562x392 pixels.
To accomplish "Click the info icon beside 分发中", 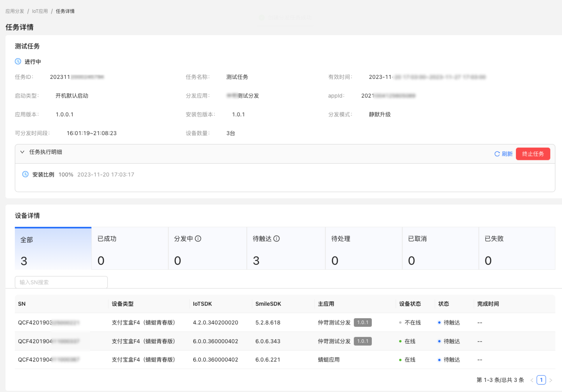I will [x=198, y=239].
